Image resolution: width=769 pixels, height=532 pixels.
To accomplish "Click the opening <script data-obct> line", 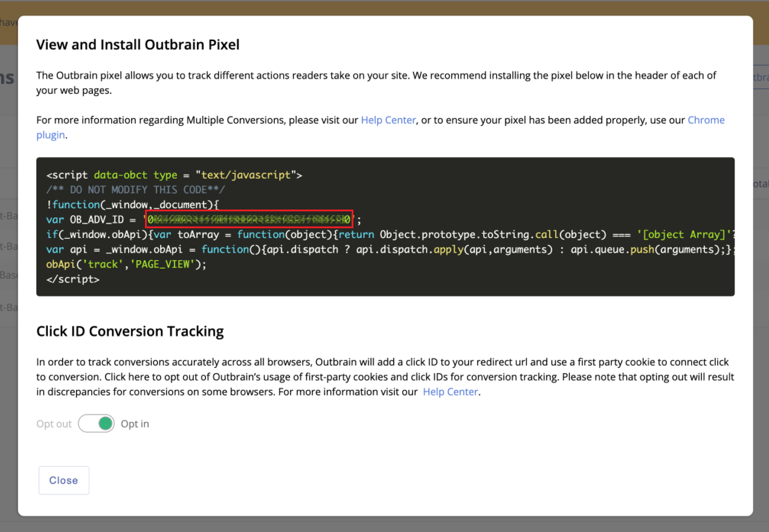I will tap(174, 175).
